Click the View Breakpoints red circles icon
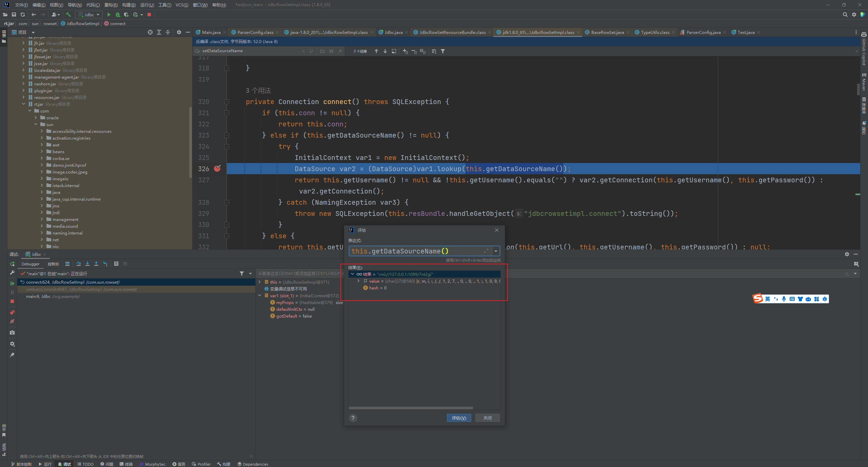The image size is (868, 467). click(12, 312)
